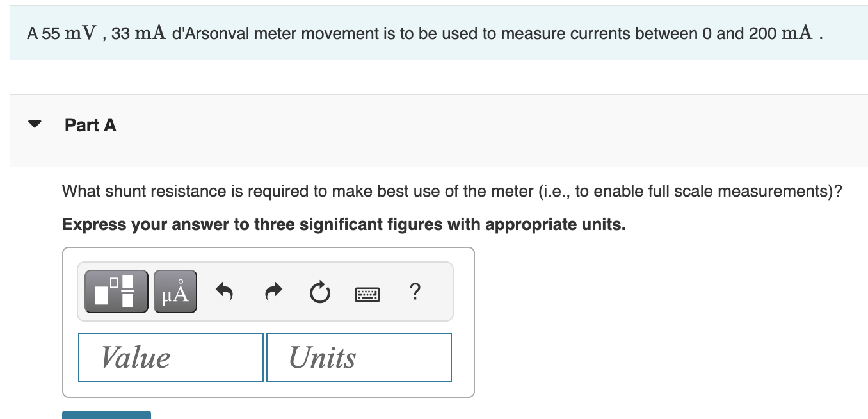868x419 pixels.
Task: Toggle the Part A disclosure triangle
Action: (35, 124)
